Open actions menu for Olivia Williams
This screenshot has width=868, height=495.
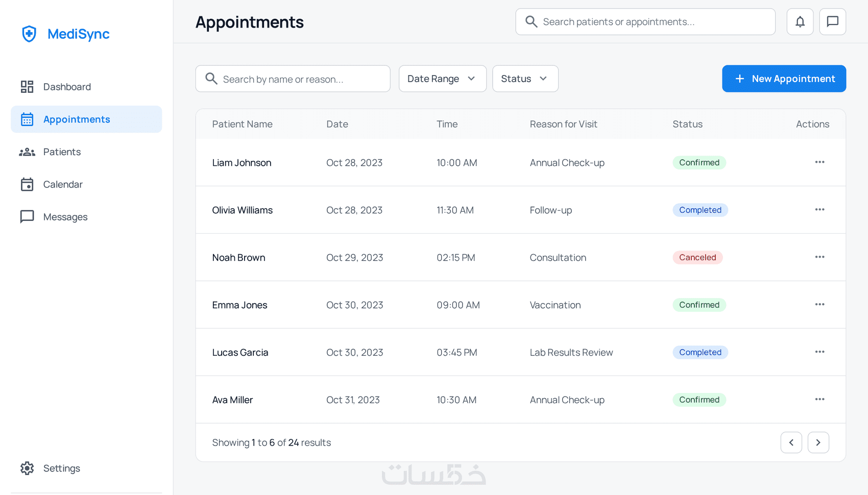[819, 210]
